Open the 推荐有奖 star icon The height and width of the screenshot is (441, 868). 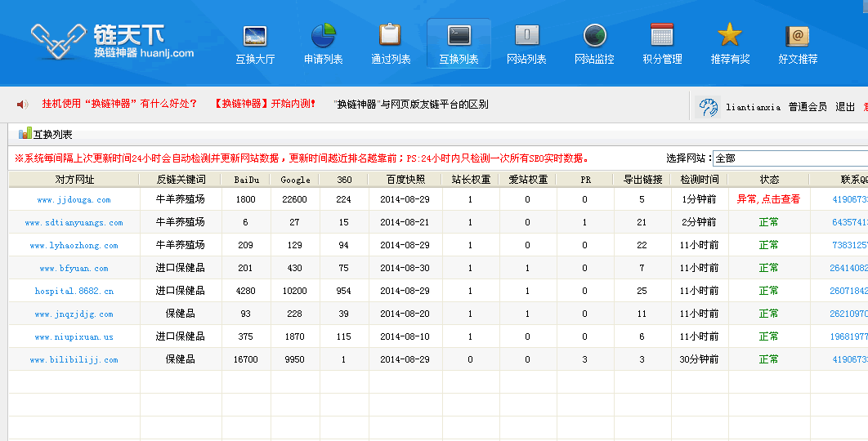(730, 35)
